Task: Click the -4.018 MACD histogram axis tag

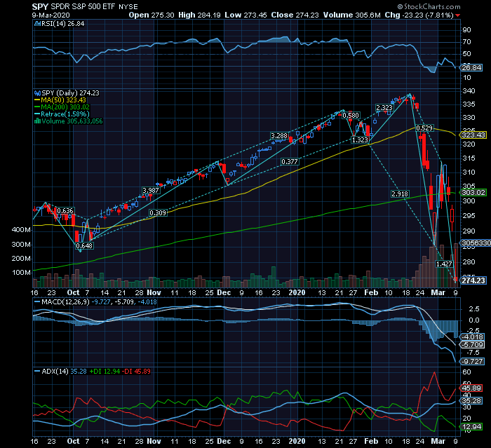Action: [x=473, y=337]
